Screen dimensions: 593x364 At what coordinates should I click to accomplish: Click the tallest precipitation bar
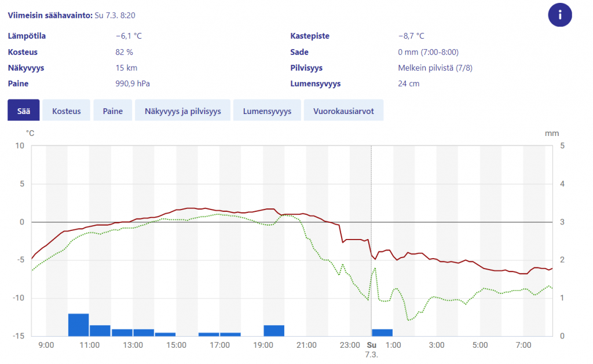(x=78, y=325)
